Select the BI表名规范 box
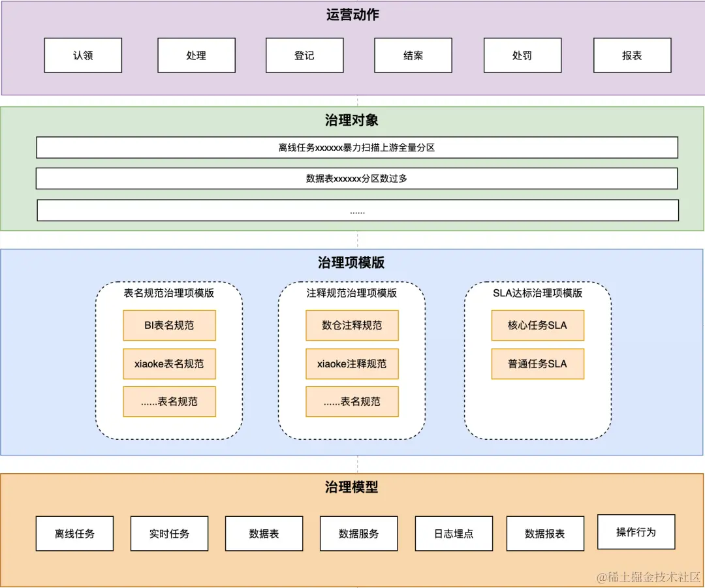 [170, 325]
